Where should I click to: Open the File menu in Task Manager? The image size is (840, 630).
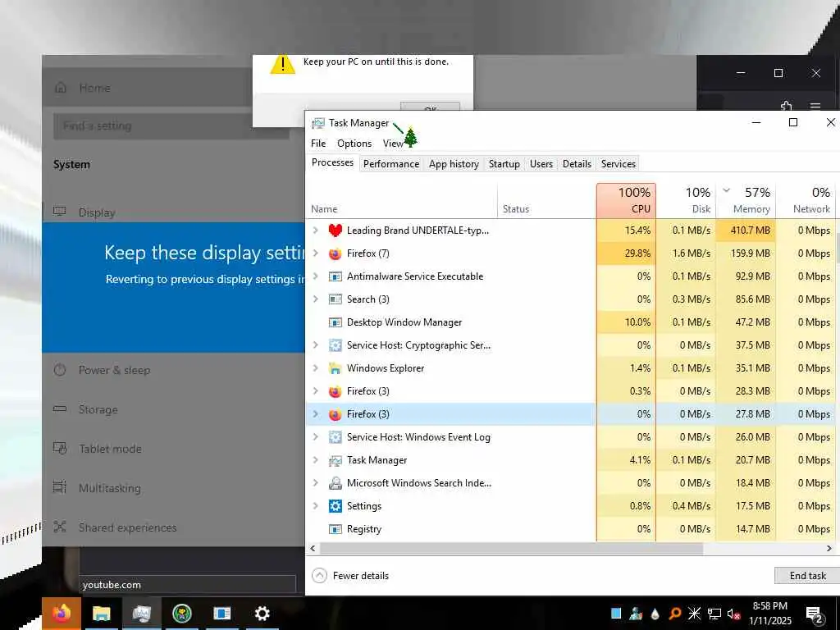pos(318,144)
